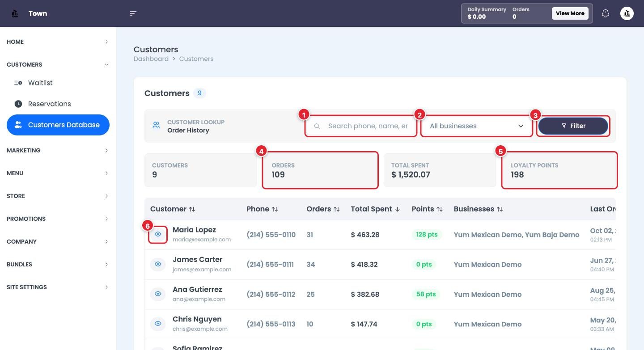Click the View More button

pyautogui.click(x=570, y=13)
